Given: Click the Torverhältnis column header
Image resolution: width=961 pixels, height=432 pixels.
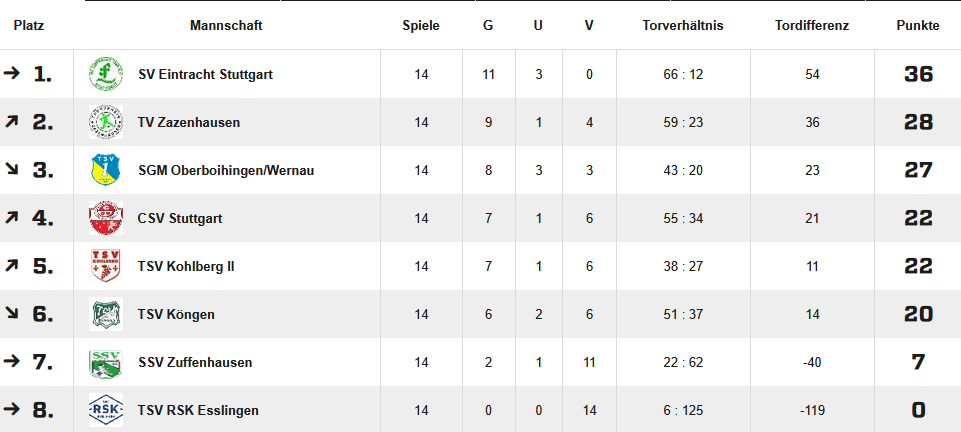Looking at the screenshot, I should pos(683,26).
